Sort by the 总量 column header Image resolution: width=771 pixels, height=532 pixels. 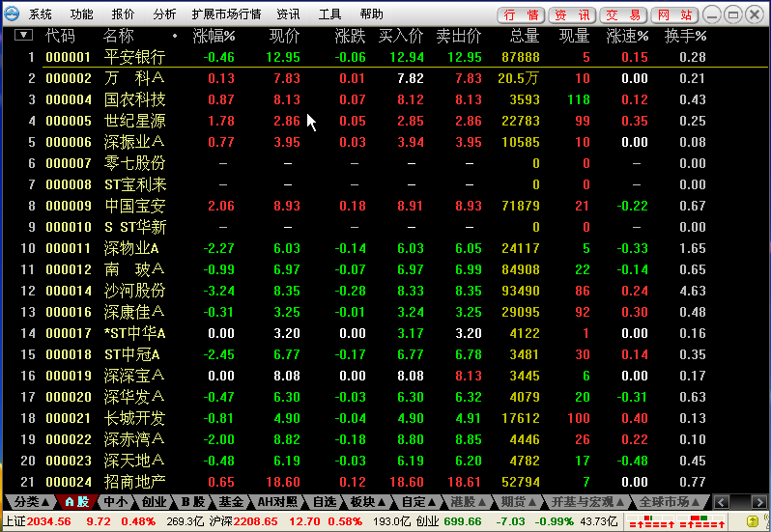point(525,36)
